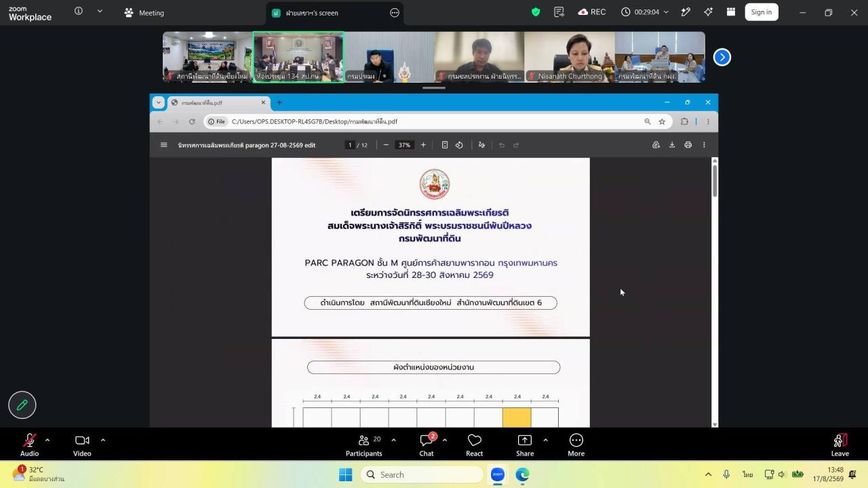This screenshot has height=488, width=868.
Task: Click the browser address bar with the PDF path
Action: click(x=437, y=121)
